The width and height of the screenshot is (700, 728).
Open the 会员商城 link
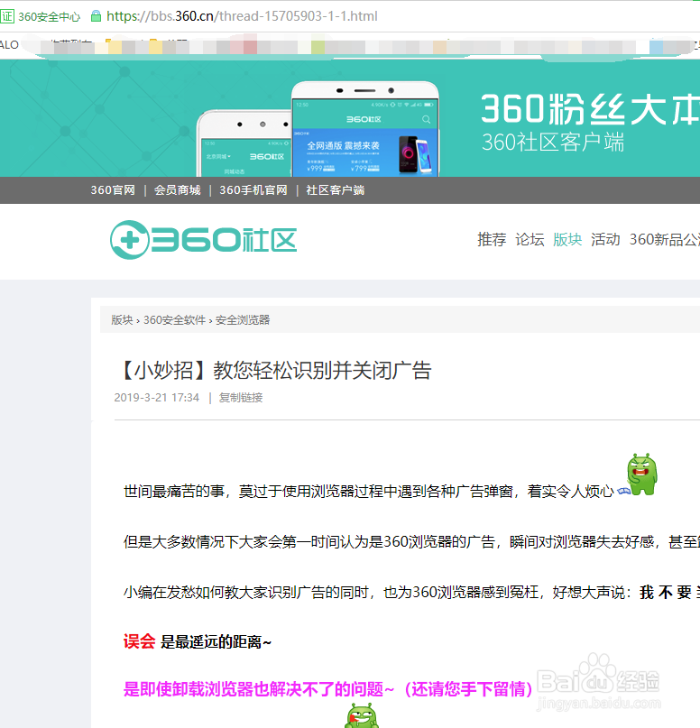tap(178, 189)
